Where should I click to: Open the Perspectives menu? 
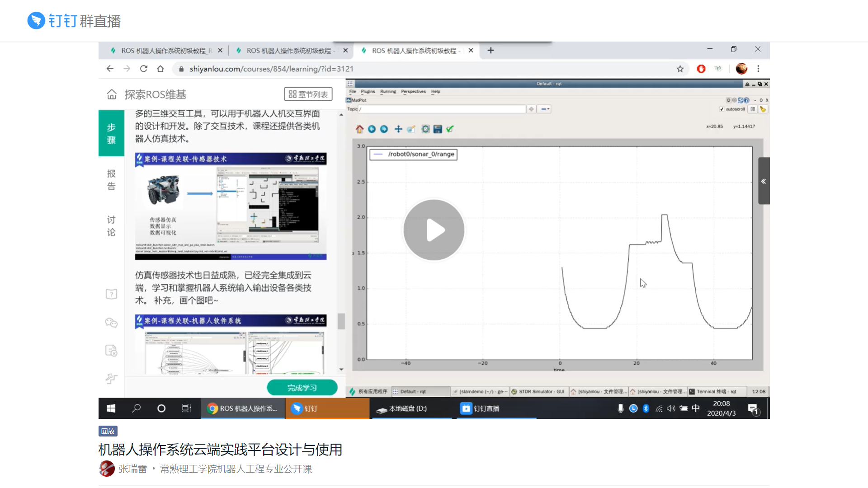pyautogui.click(x=413, y=92)
